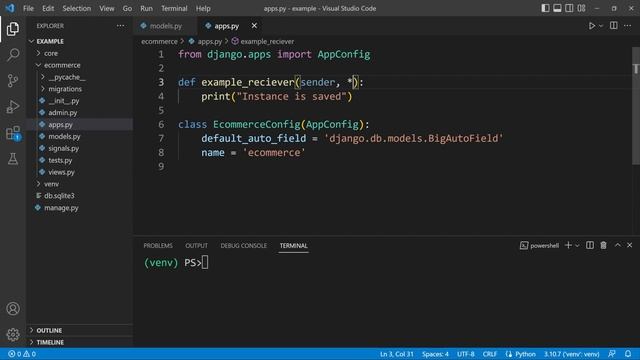640x360 pixels.
Task: Open signals.py in explorer
Action: coord(63,148)
